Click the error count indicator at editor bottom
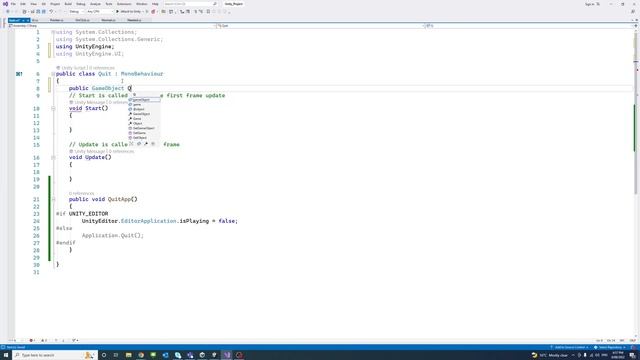 (x=32, y=340)
